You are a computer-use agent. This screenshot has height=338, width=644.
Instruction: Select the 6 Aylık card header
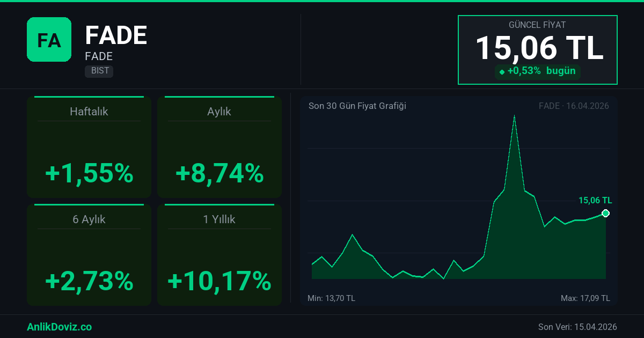[x=89, y=219]
